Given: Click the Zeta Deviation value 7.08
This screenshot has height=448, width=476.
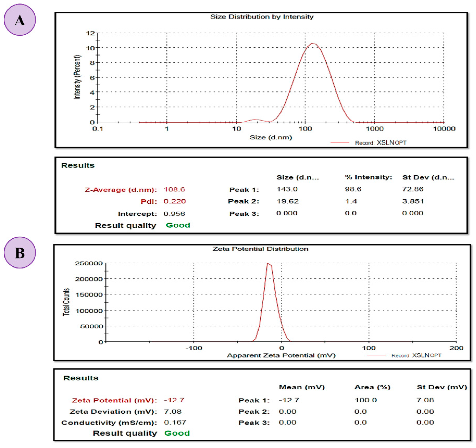Looking at the screenshot, I should pyautogui.click(x=173, y=411).
